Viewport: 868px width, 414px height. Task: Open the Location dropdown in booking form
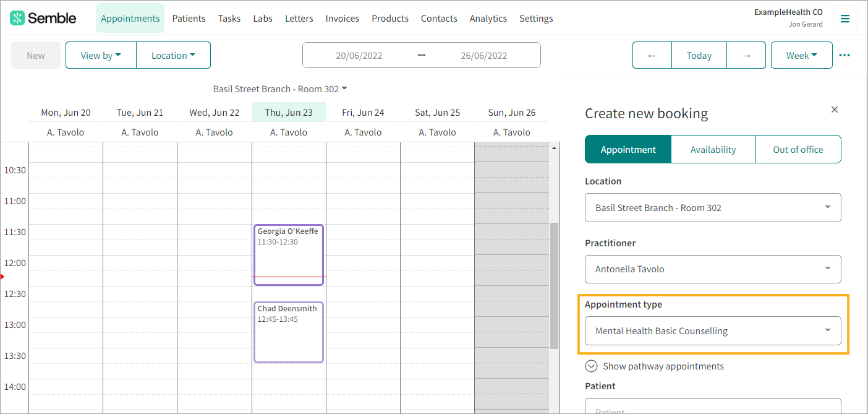[x=713, y=207]
